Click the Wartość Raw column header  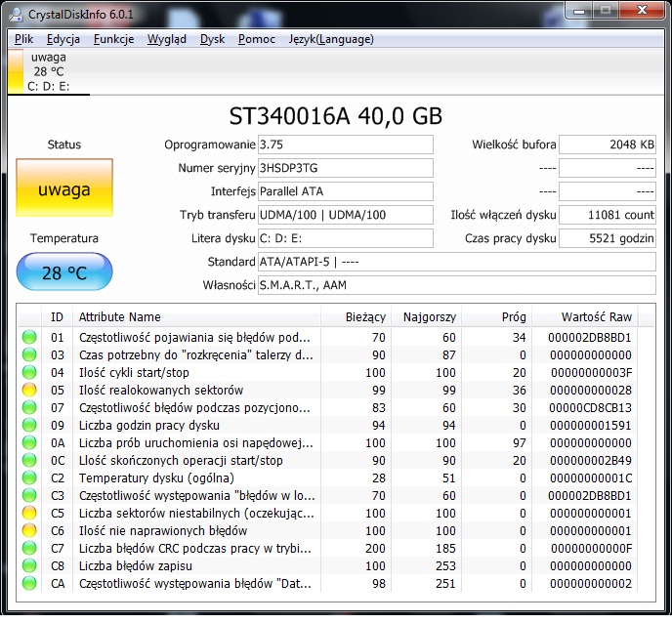584,316
